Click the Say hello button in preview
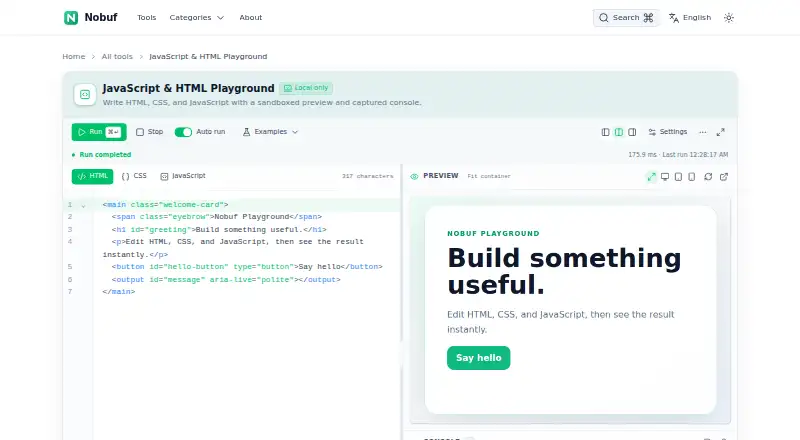This screenshot has width=800, height=440. pos(479,358)
